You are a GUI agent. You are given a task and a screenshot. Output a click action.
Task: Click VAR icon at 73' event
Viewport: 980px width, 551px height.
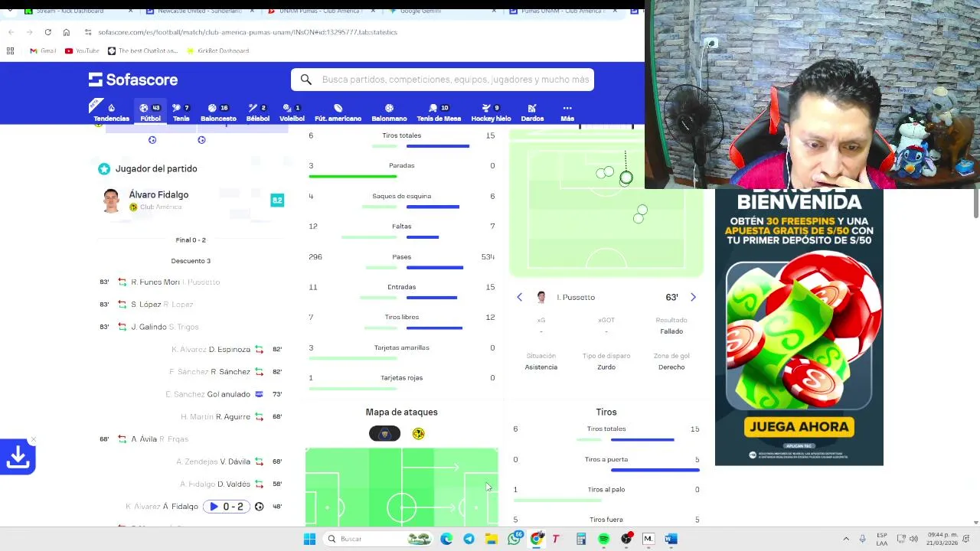[x=259, y=394]
